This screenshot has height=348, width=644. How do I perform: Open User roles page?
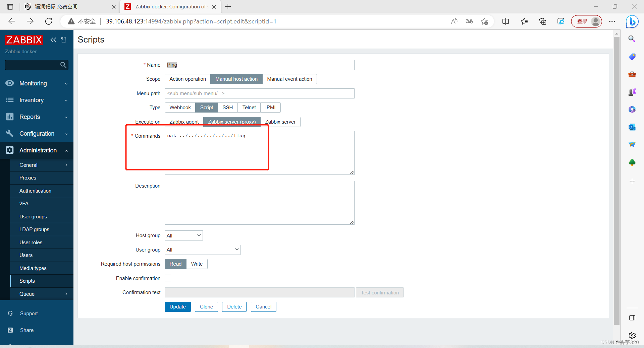point(42,242)
